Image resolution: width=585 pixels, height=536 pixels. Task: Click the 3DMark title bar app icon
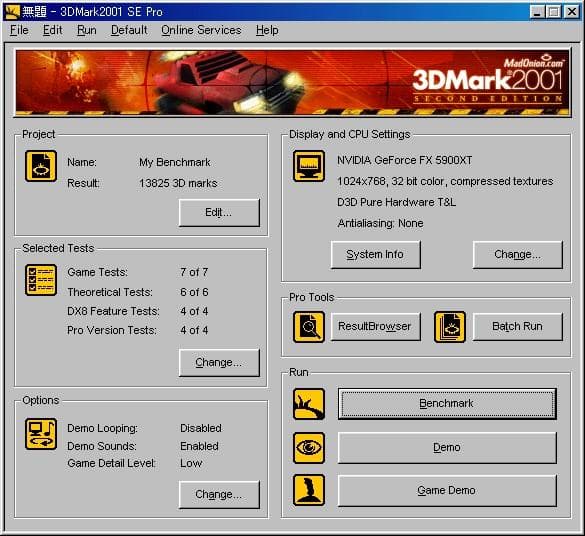[x=12, y=12]
